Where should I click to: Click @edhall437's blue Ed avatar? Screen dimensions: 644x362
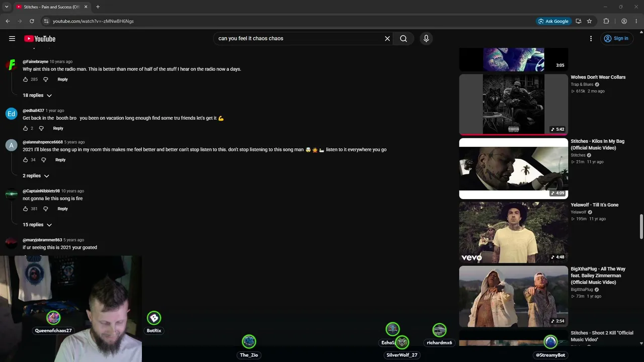click(x=11, y=114)
